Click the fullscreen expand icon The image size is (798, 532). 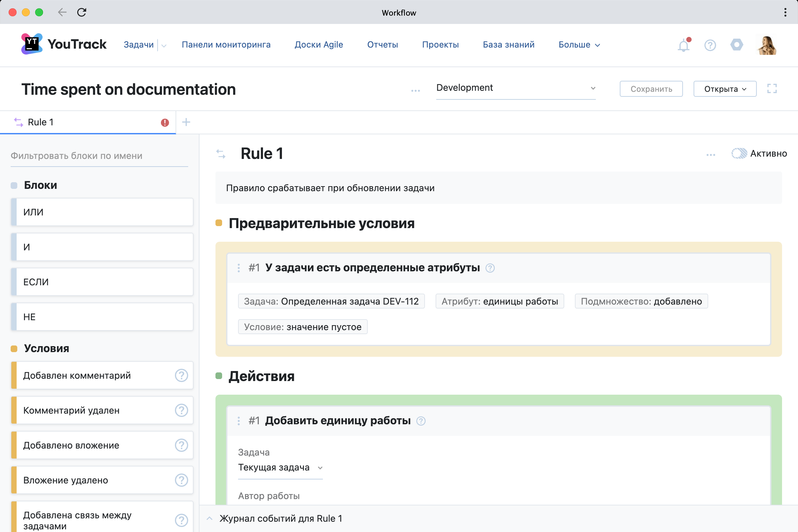[x=772, y=89]
